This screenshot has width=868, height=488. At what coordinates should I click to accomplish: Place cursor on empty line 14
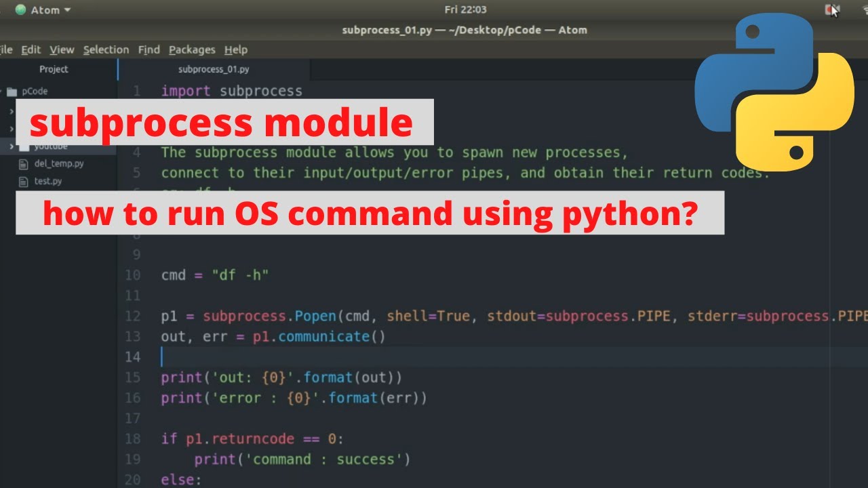click(x=494, y=357)
